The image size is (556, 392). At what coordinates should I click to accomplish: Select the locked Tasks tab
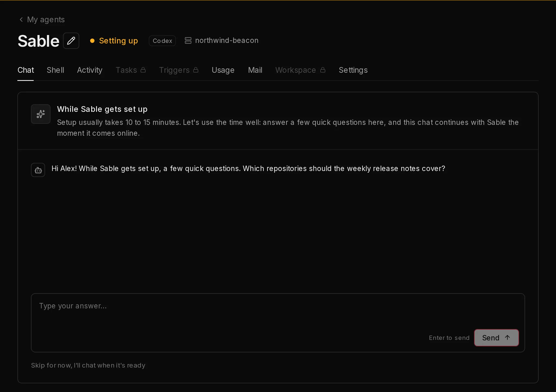pos(131,70)
